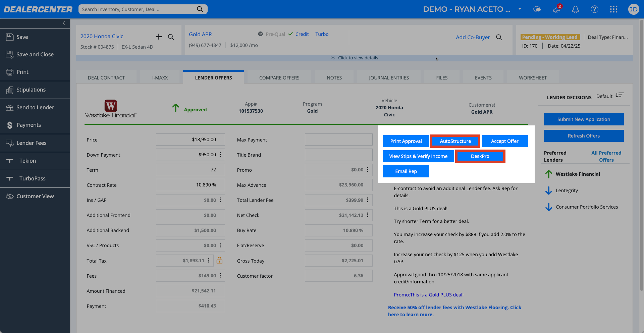Open the notifications bell icon
644x333 pixels.
(x=576, y=9)
